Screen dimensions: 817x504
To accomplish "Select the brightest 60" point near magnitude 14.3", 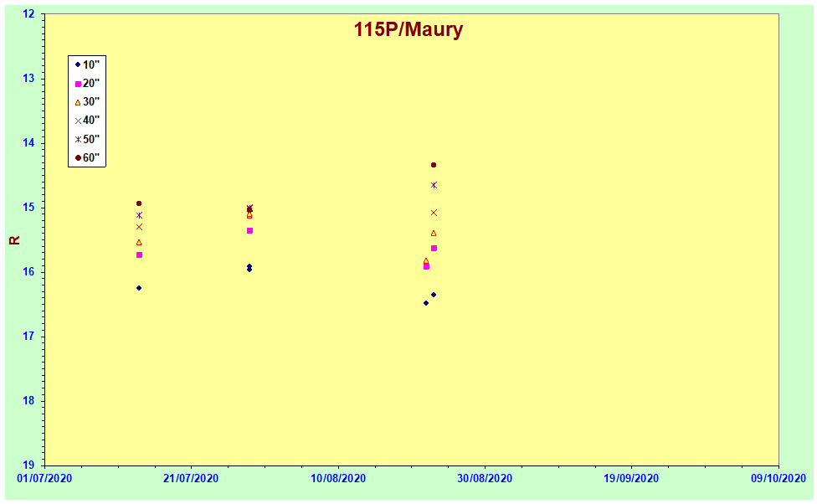I will pos(434,165).
